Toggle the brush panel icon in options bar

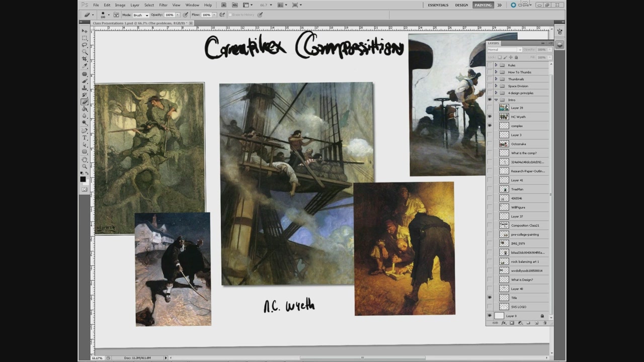116,15
